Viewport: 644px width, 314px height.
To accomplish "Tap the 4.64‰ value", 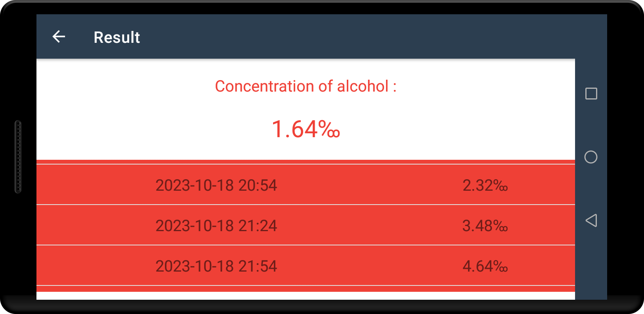I will 485,266.
